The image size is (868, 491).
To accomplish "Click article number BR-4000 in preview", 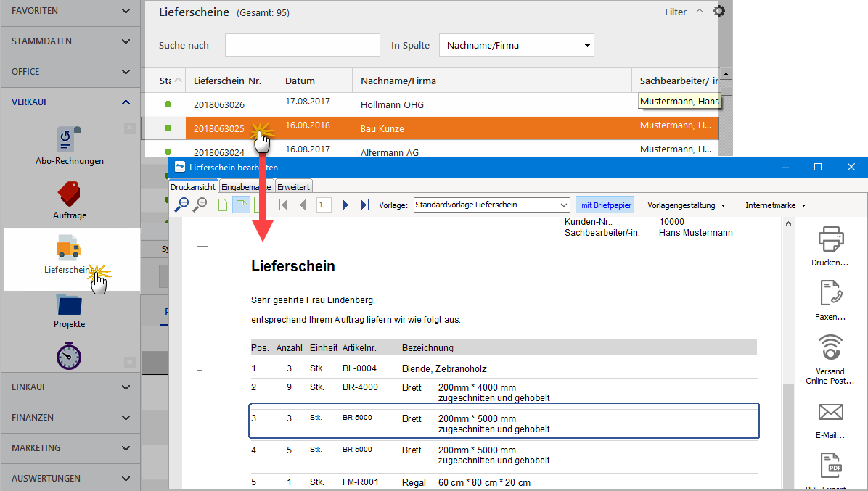I will point(360,387).
